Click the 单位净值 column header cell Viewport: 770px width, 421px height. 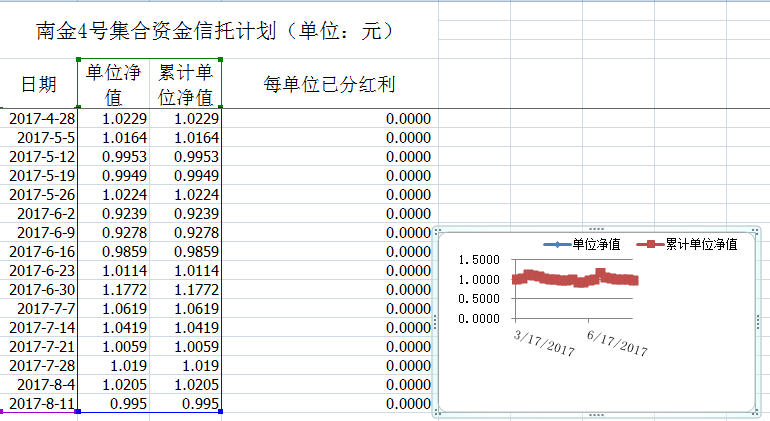coord(113,85)
